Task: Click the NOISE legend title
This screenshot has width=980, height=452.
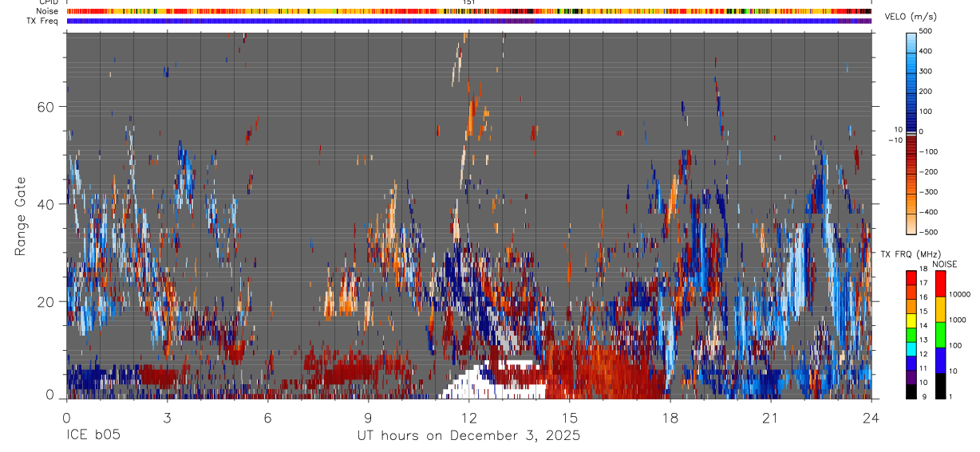Action: click(x=945, y=264)
